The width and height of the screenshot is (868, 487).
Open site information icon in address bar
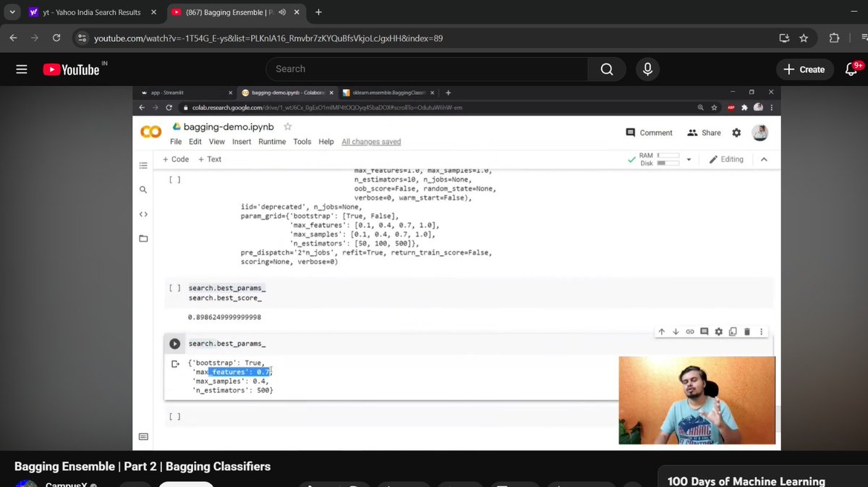click(82, 38)
